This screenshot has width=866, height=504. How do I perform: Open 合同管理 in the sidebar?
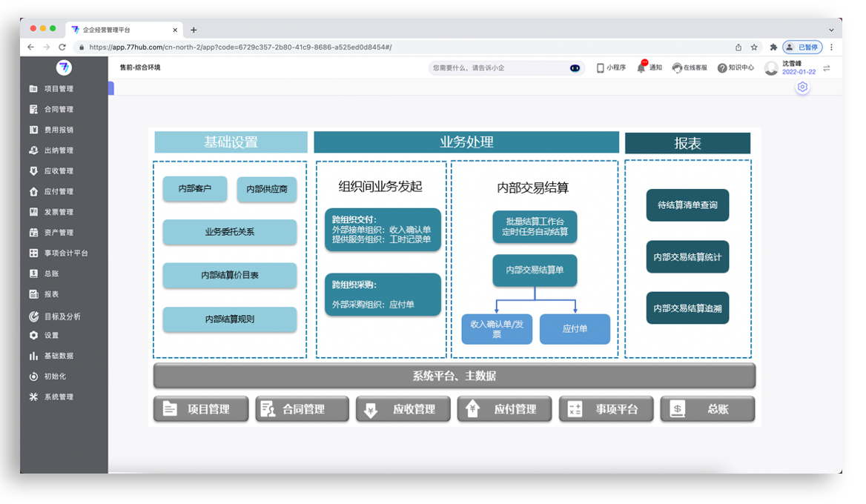pos(59,110)
